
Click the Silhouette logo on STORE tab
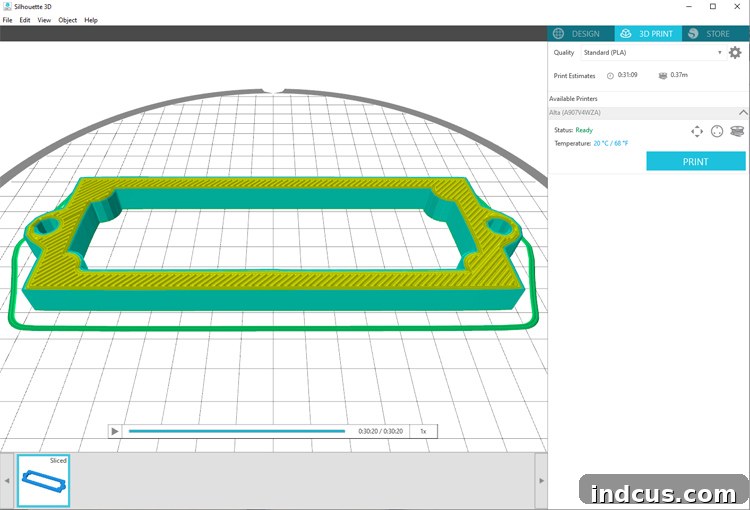pyautogui.click(x=693, y=33)
